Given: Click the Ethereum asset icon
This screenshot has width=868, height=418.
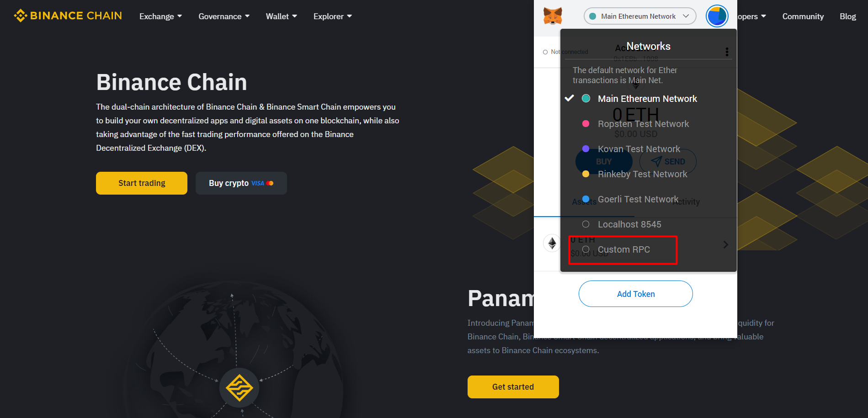Looking at the screenshot, I should tap(552, 243).
